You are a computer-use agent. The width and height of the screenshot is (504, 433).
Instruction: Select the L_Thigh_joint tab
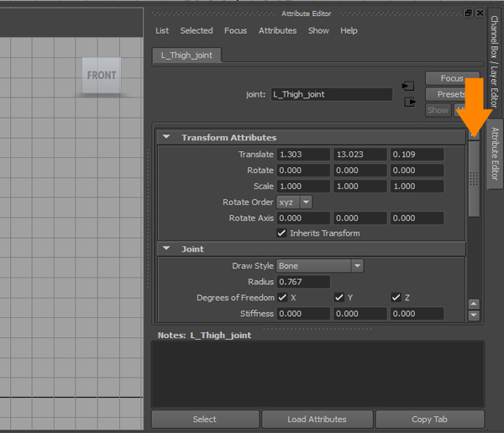pos(186,55)
